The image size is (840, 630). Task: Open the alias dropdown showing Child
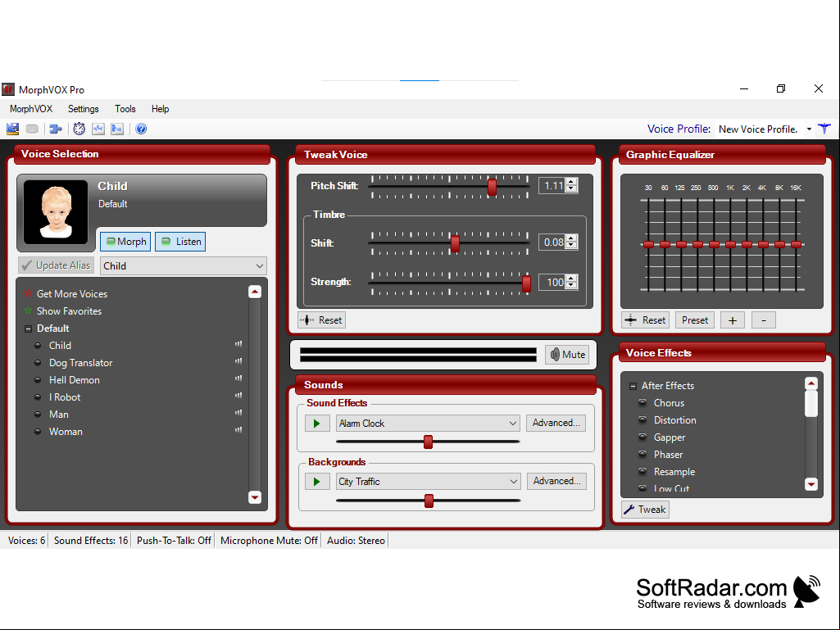(x=184, y=265)
